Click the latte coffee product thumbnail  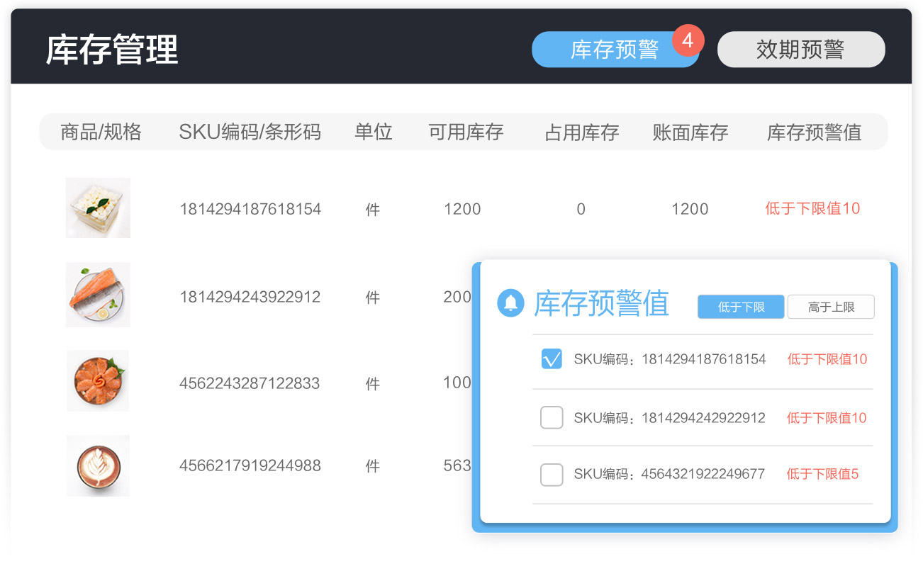pos(98,465)
